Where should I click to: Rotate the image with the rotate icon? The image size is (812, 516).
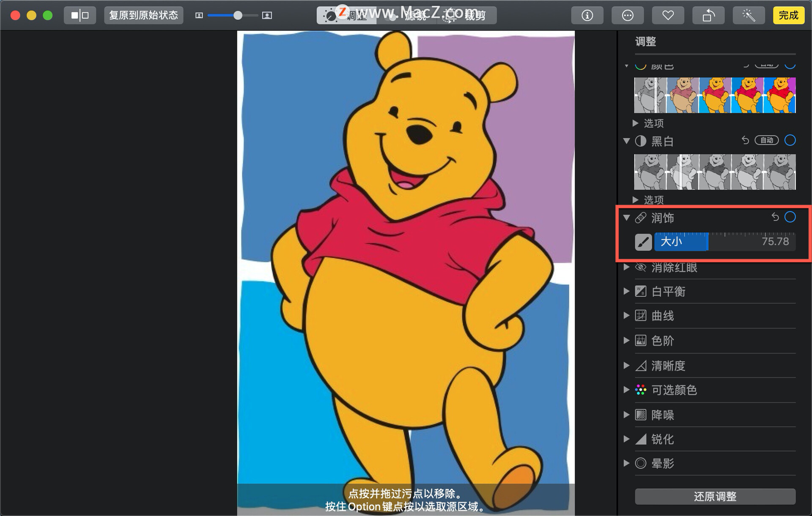point(708,16)
